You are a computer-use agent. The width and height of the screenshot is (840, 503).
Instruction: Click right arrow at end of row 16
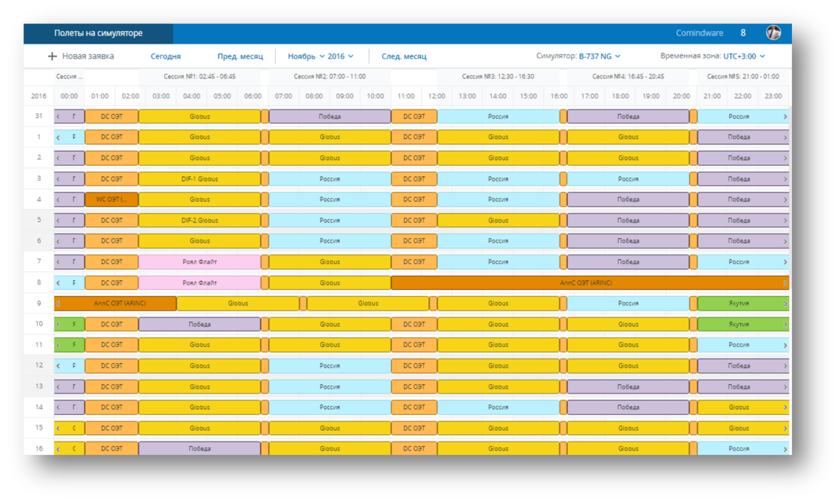(785, 449)
